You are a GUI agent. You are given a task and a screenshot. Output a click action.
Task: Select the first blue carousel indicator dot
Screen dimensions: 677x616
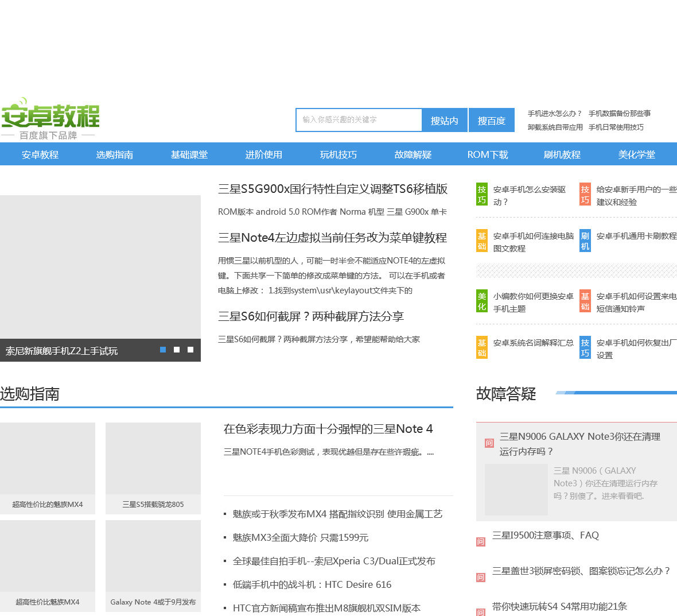(x=163, y=350)
